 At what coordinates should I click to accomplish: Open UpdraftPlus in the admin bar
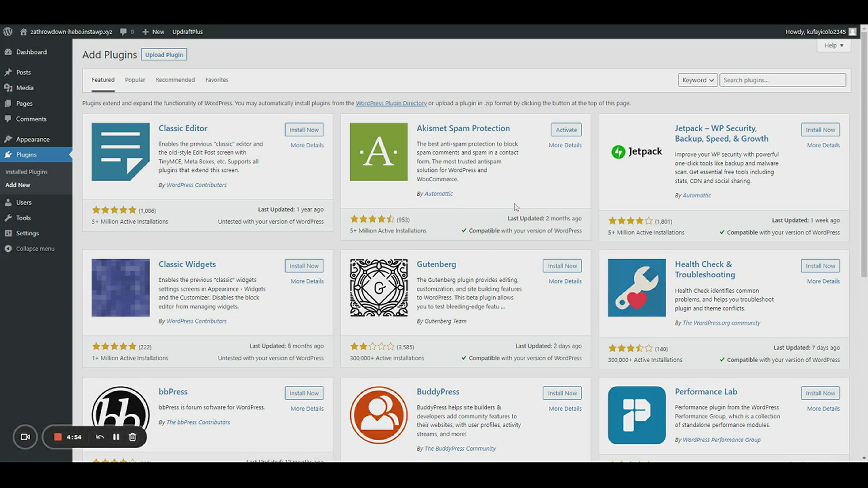[187, 32]
